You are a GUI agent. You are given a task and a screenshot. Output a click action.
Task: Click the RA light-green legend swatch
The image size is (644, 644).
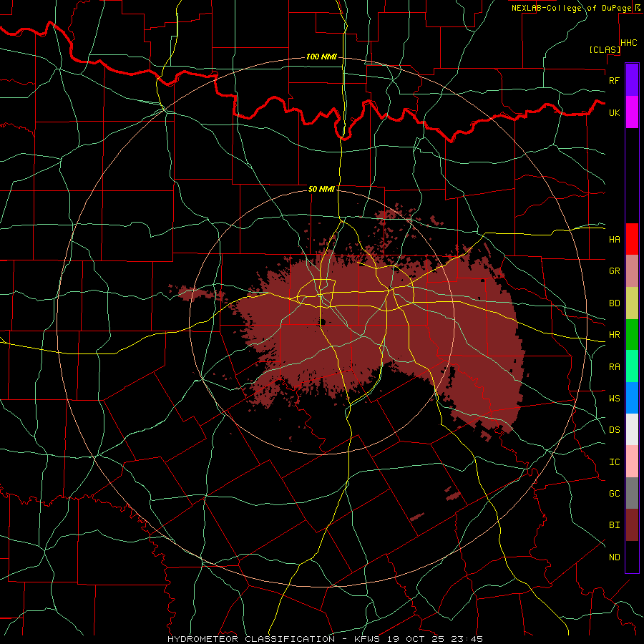click(632, 366)
